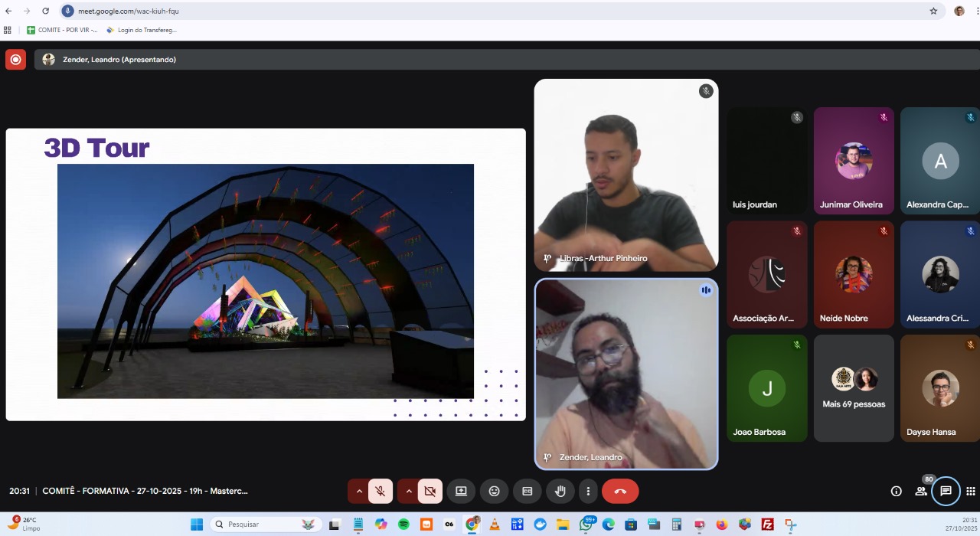980x536 pixels.
Task: Open the three-dot more options menu
Action: [x=588, y=492]
